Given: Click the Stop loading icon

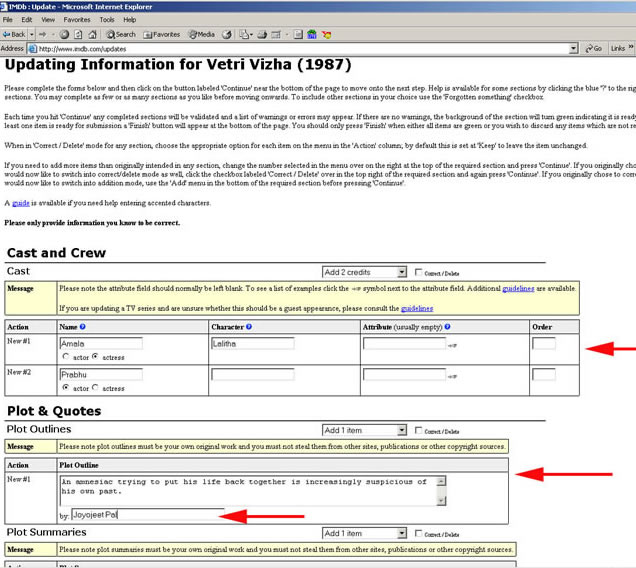Looking at the screenshot, I should [x=64, y=34].
